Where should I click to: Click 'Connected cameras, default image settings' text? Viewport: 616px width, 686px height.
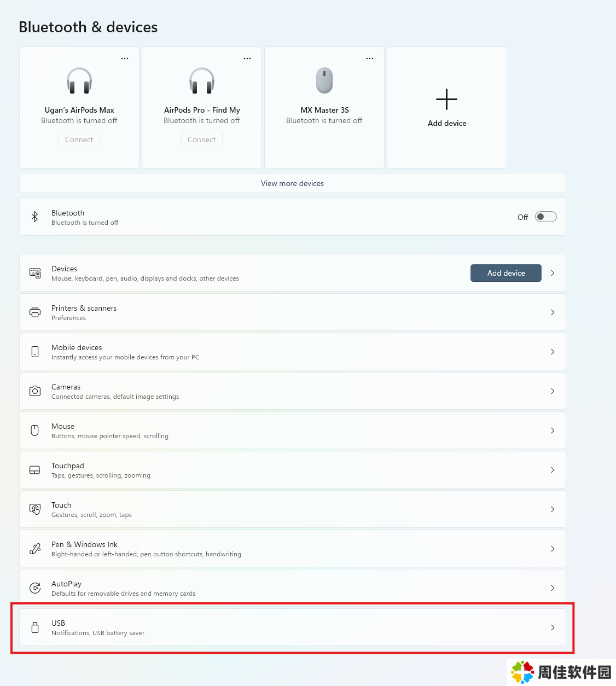click(x=115, y=397)
